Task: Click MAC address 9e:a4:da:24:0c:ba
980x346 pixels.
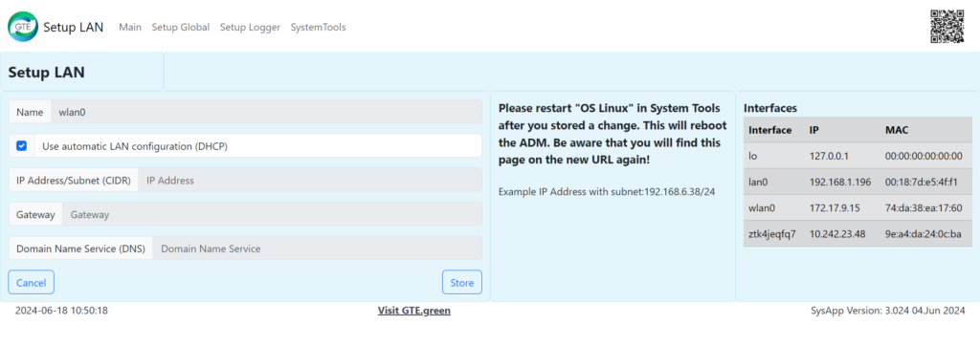Action: click(x=924, y=233)
